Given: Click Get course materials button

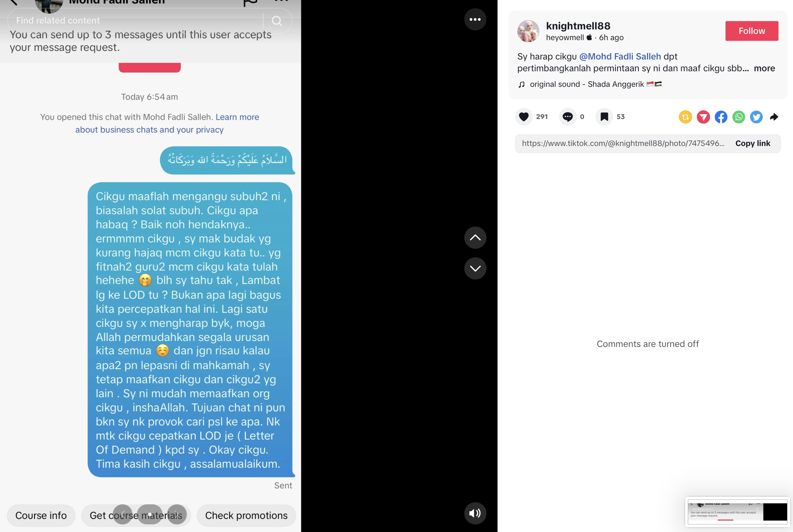Looking at the screenshot, I should pyautogui.click(x=135, y=515).
